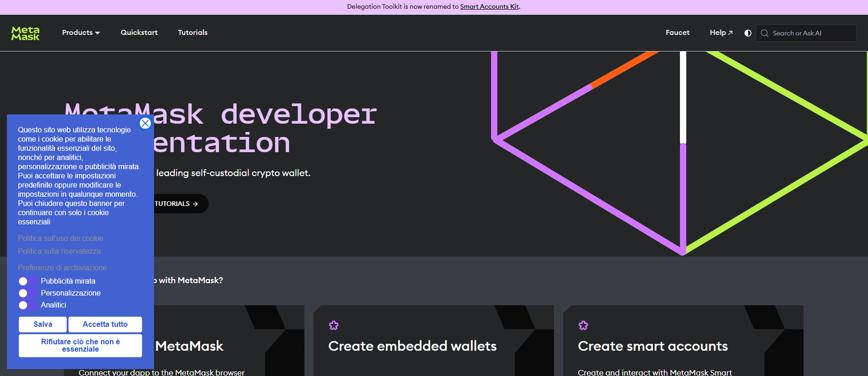Expand the Products dropdown
This screenshot has width=868, height=376.
coord(81,33)
